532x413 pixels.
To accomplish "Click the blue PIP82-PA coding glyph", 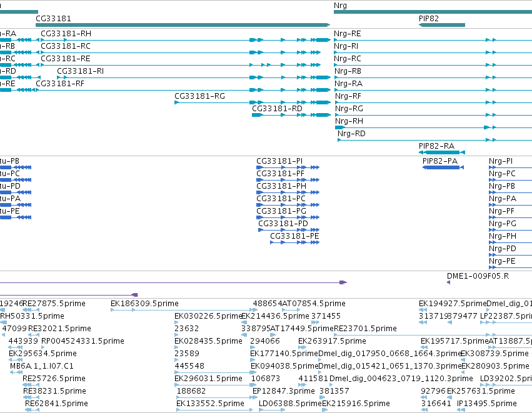I will pyautogui.click(x=443, y=167).
